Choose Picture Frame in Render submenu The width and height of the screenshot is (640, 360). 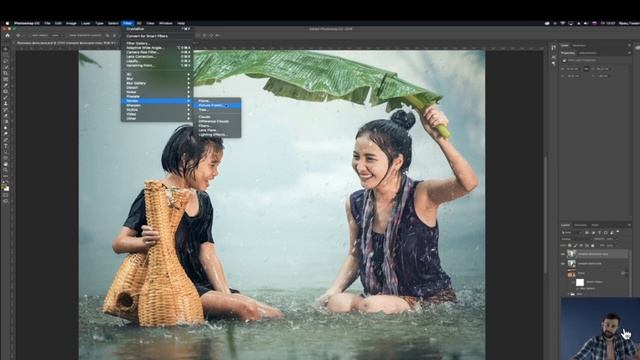pyautogui.click(x=217, y=105)
